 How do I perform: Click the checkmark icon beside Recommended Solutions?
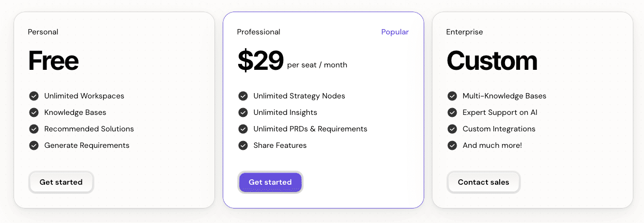tap(34, 129)
